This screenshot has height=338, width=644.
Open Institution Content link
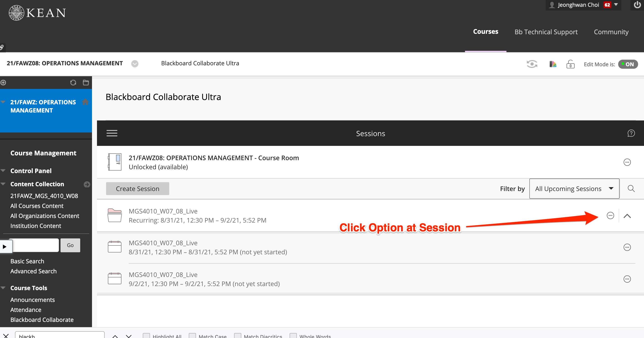point(36,226)
